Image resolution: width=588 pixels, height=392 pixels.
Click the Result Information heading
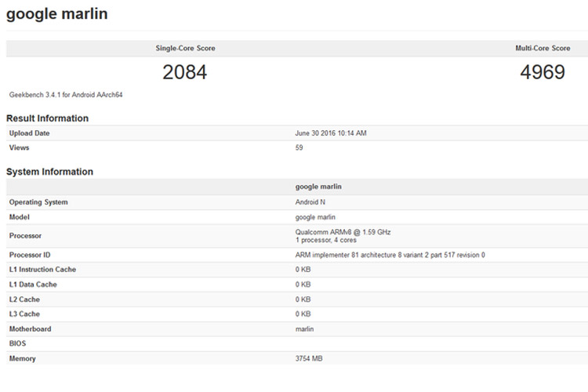[x=47, y=118]
